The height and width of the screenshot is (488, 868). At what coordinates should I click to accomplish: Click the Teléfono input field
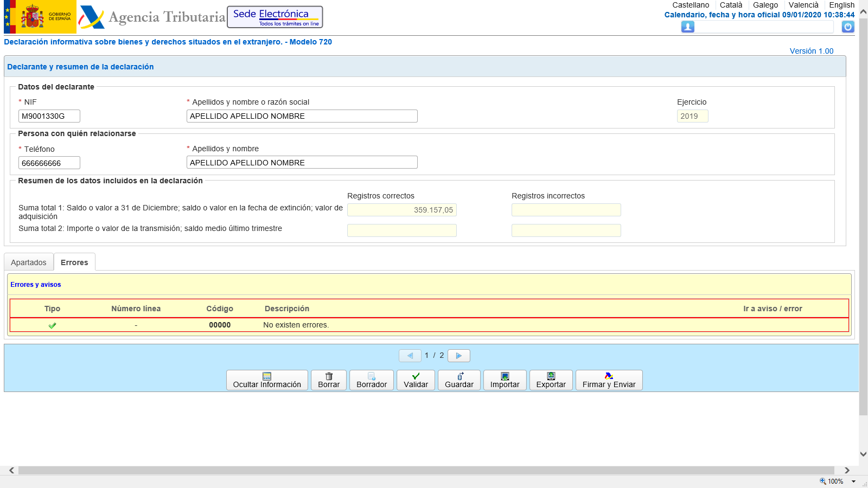point(49,163)
